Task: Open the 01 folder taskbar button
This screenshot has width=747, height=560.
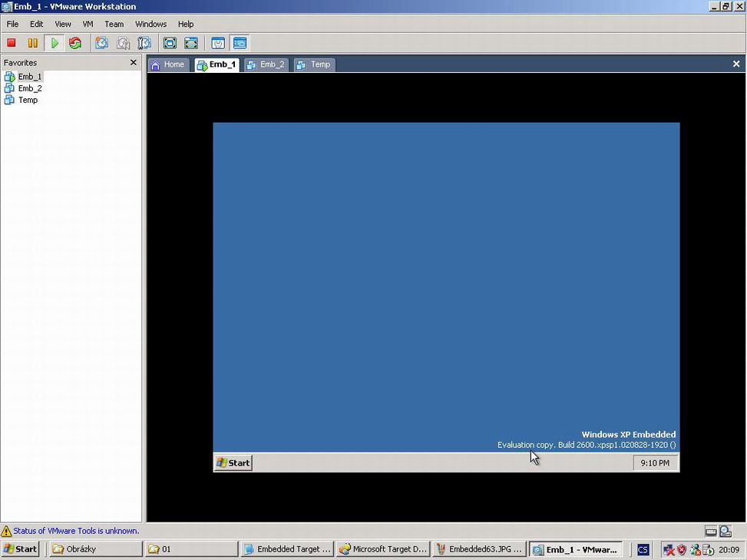Action: [191, 549]
